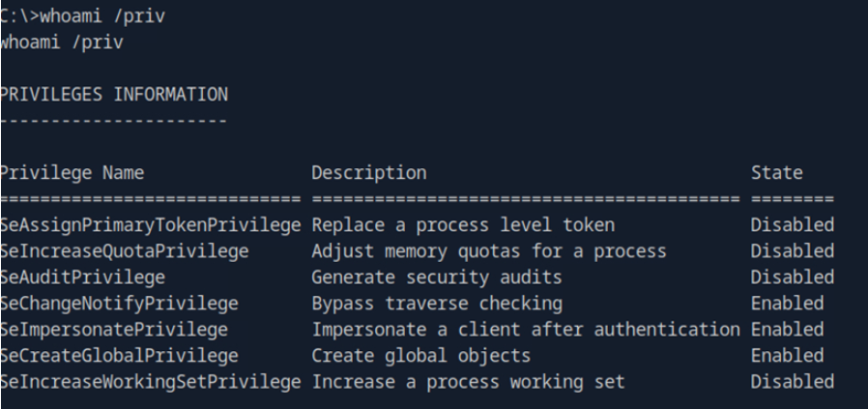Click SeCreateGlobalPrivilege entry
868x409 pixels.
[119, 356]
